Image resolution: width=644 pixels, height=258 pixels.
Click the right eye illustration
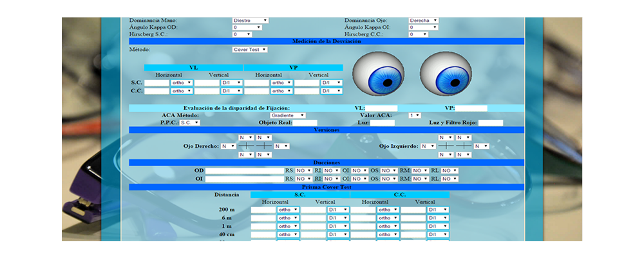pyautogui.click(x=445, y=71)
